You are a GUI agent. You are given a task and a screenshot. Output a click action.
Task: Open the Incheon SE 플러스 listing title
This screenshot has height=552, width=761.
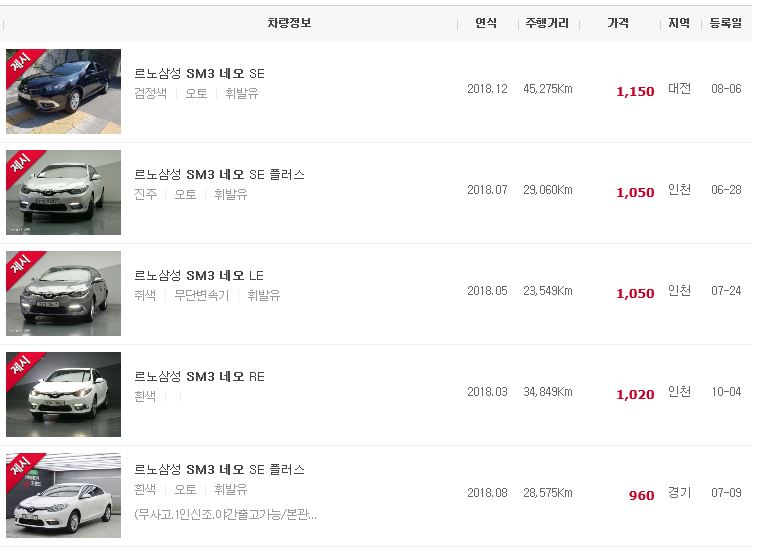pyautogui.click(x=219, y=175)
